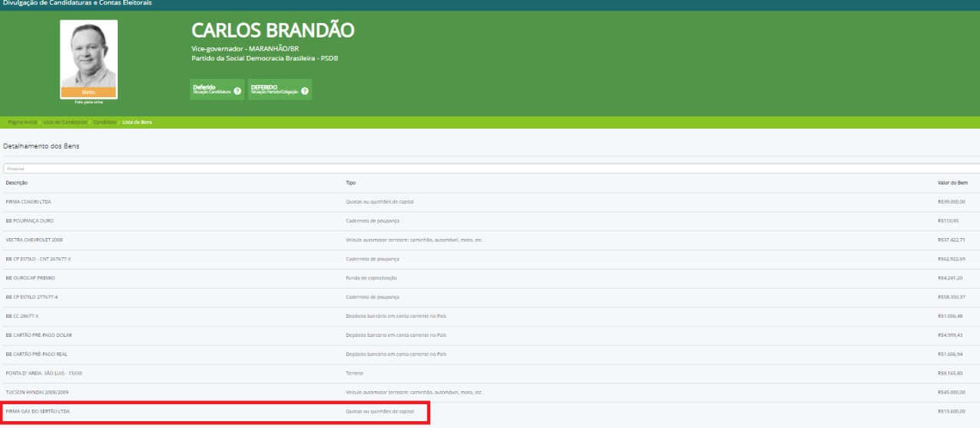
Task: Sort by Tipo column header
Action: click(351, 183)
